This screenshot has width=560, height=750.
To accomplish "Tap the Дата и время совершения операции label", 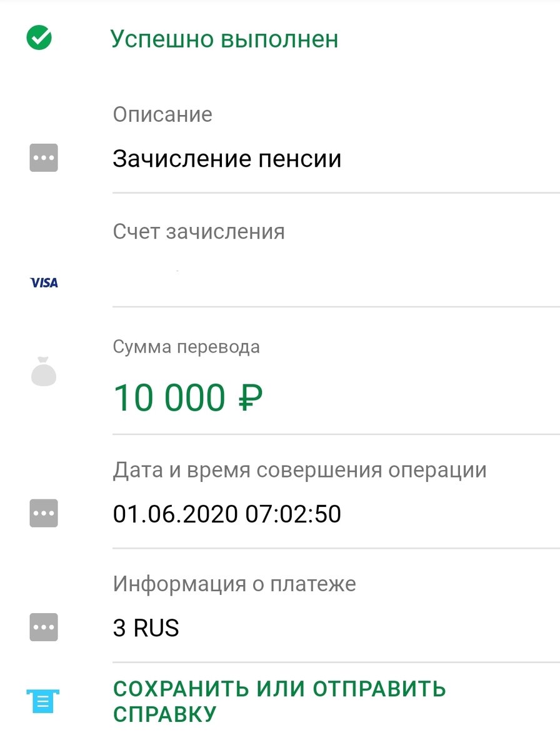I will 299,470.
